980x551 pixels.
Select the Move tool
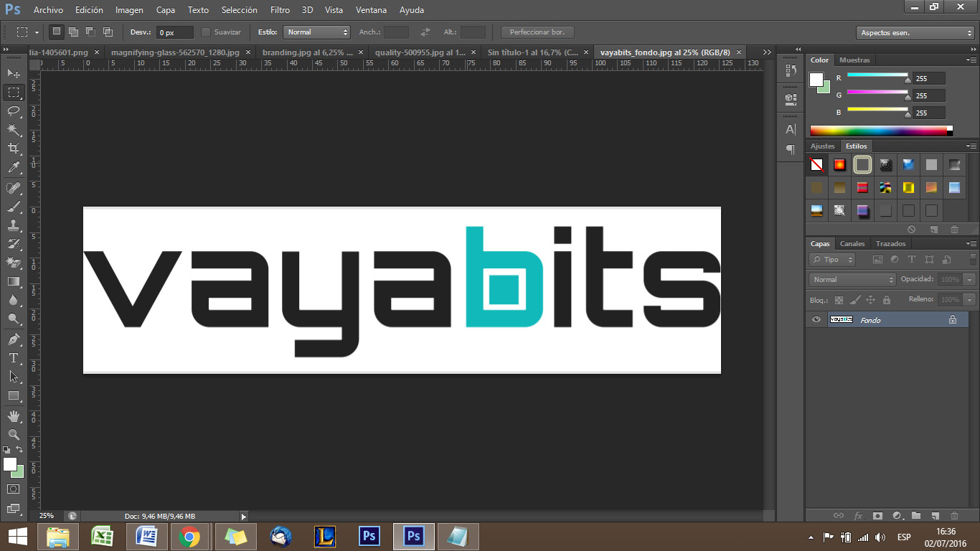(14, 73)
